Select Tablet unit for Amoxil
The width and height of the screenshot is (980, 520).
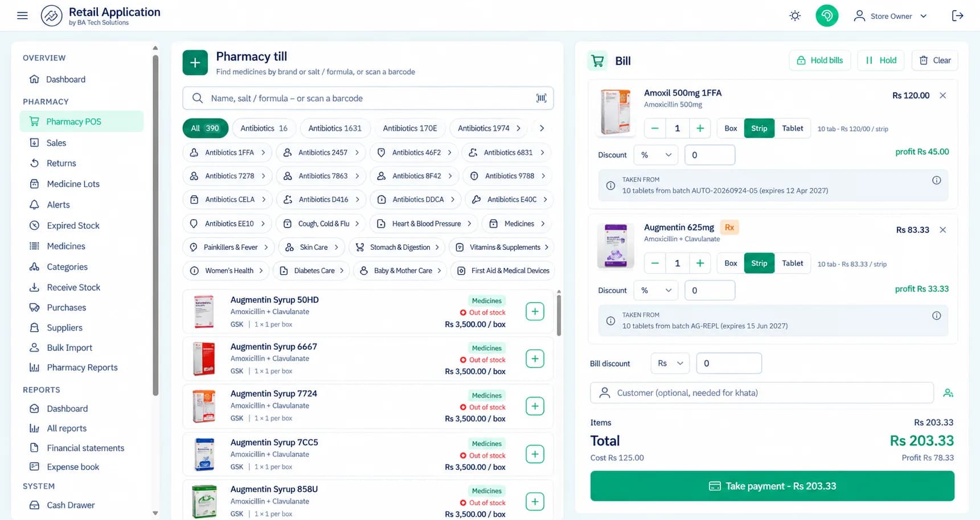tap(792, 129)
